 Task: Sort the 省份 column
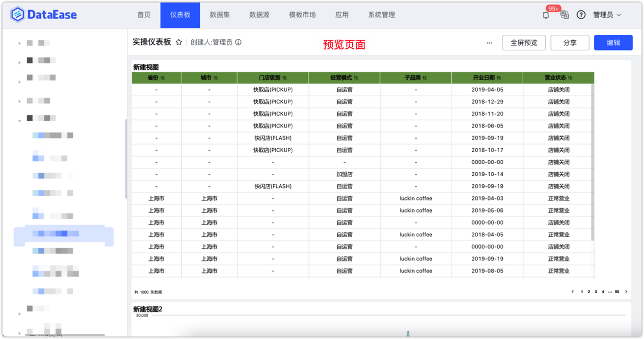163,78
